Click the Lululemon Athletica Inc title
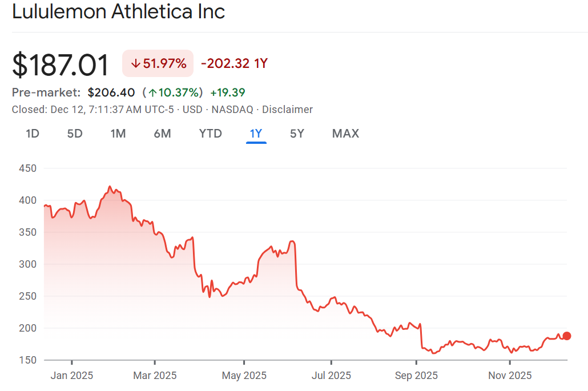 tap(119, 12)
